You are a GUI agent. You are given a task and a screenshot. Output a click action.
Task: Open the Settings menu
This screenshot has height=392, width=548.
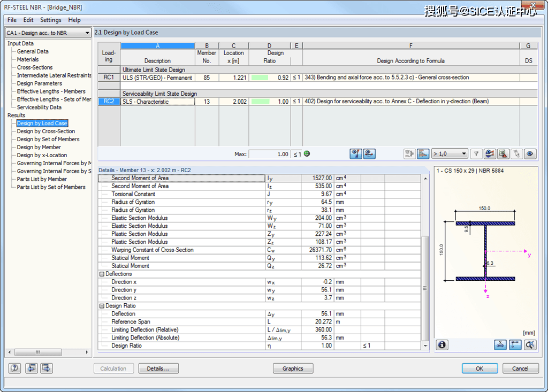[x=51, y=20]
